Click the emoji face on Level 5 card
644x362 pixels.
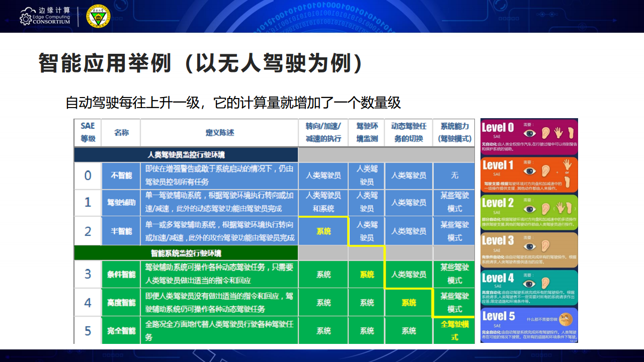tap(567, 319)
